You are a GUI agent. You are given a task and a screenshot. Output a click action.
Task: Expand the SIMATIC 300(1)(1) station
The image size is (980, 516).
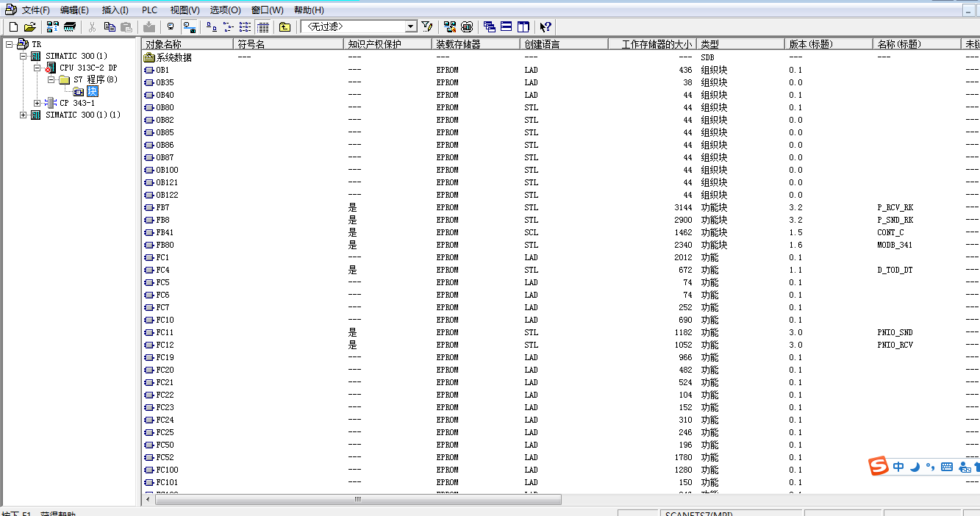click(24, 115)
